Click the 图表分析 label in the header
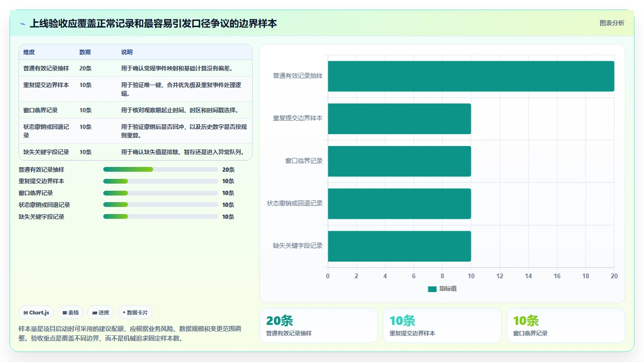The width and height of the screenshot is (644, 362). pyautogui.click(x=612, y=23)
